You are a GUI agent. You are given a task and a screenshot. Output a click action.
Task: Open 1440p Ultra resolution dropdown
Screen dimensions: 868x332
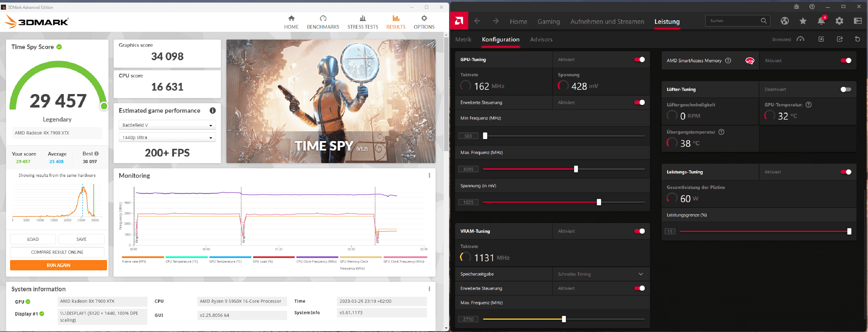(167, 137)
